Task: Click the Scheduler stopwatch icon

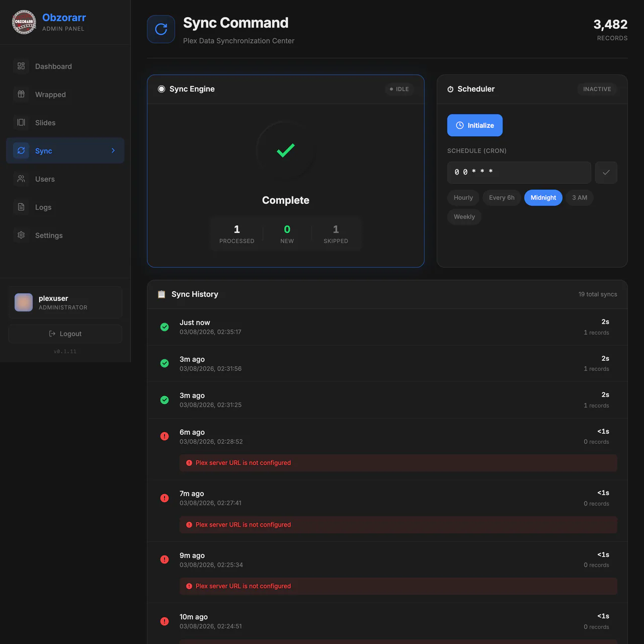Action: point(450,89)
